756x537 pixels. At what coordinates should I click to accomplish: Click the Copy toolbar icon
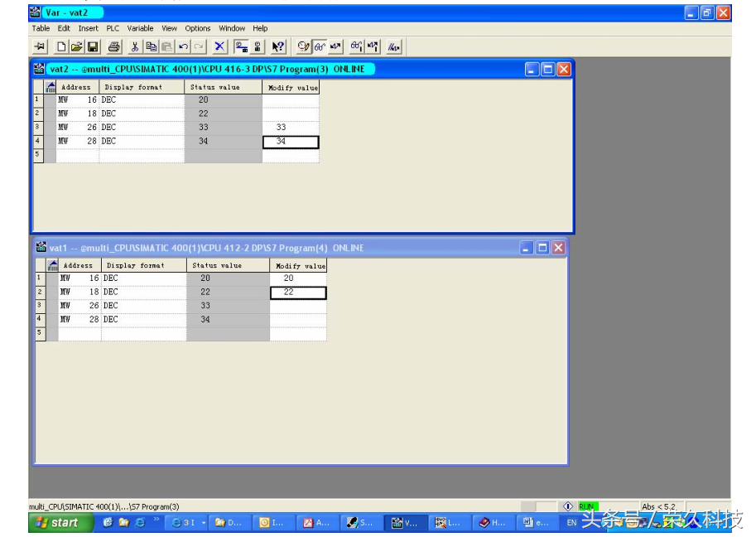151,47
